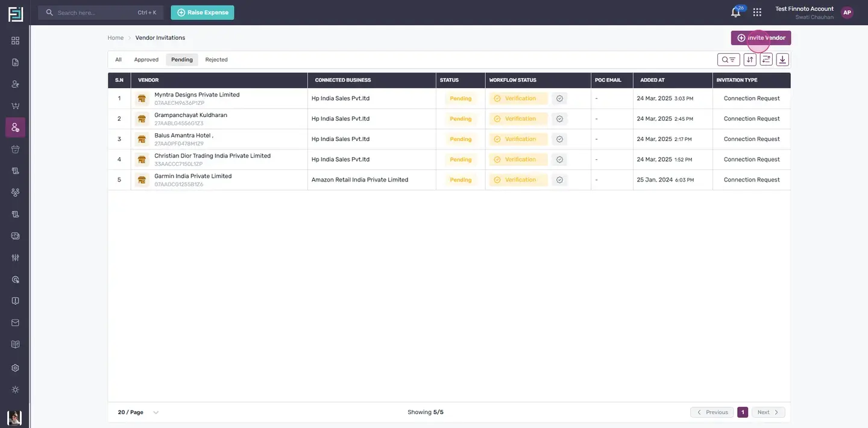Viewport: 868px width, 428px height.
Task: Toggle the sun theme icon in sidebar
Action: 15,389
